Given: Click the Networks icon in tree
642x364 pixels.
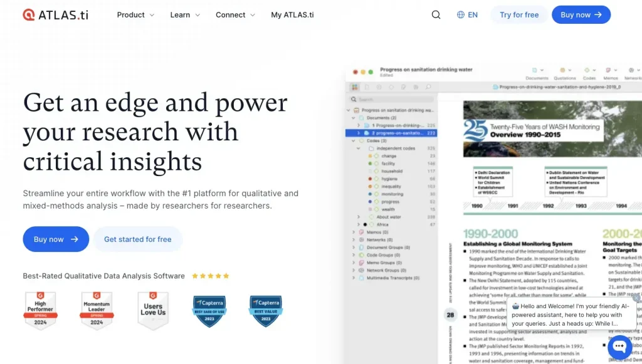Looking at the screenshot, I should point(362,240).
